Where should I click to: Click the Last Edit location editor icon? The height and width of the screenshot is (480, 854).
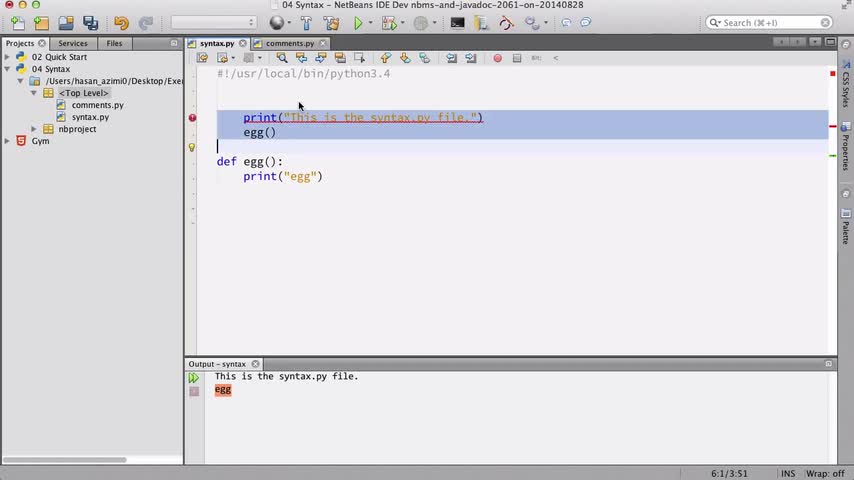pyautogui.click(x=202, y=58)
